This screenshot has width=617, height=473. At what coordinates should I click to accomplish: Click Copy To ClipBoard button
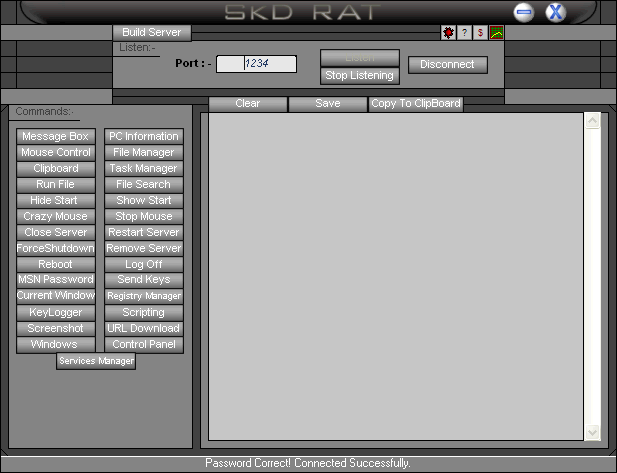pos(415,104)
